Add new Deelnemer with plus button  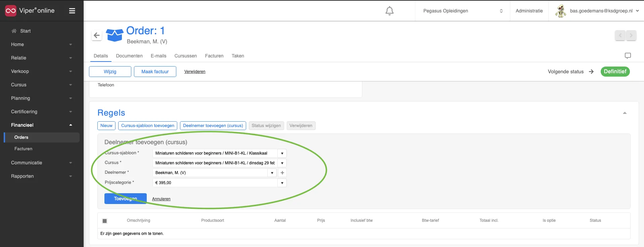282,173
